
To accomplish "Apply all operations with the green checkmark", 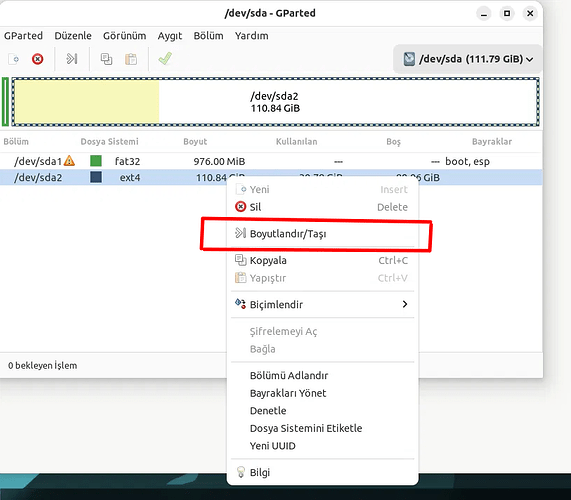I will 165,59.
